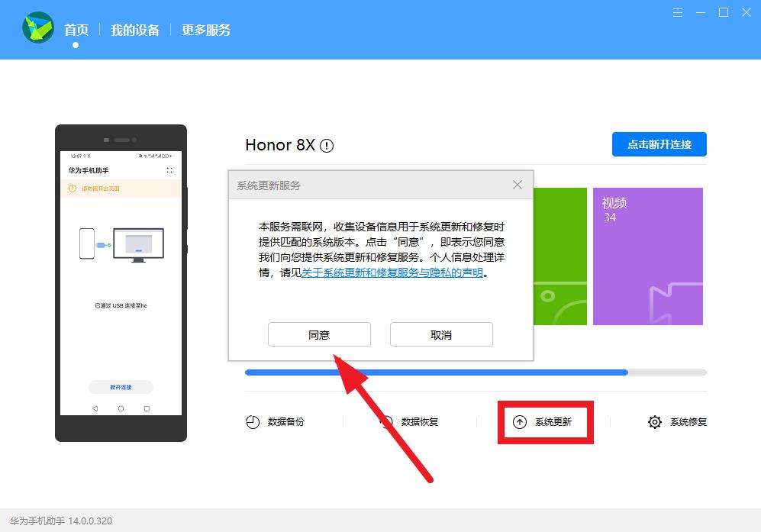Viewport: 761px width, 532px height.
Task: Minimize the HiSuite window
Action: (701, 13)
